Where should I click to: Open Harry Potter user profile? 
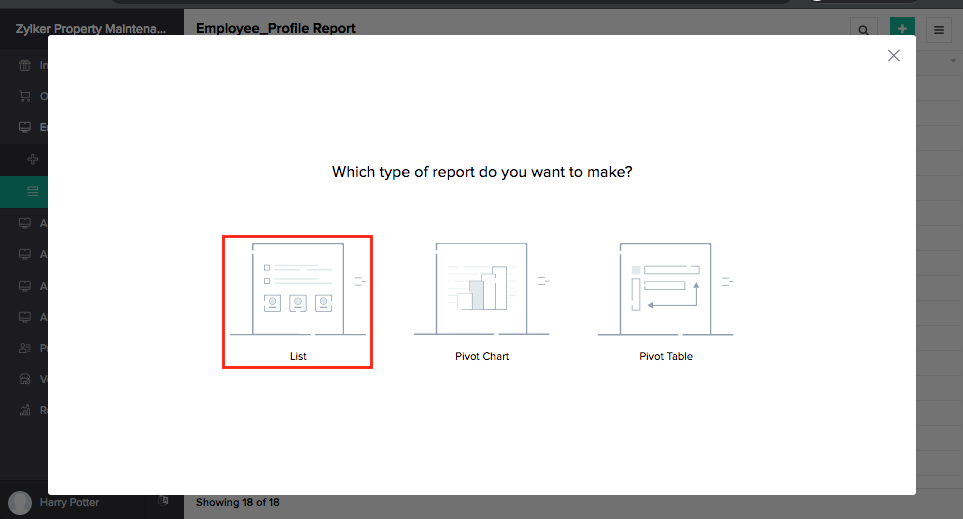(69, 502)
